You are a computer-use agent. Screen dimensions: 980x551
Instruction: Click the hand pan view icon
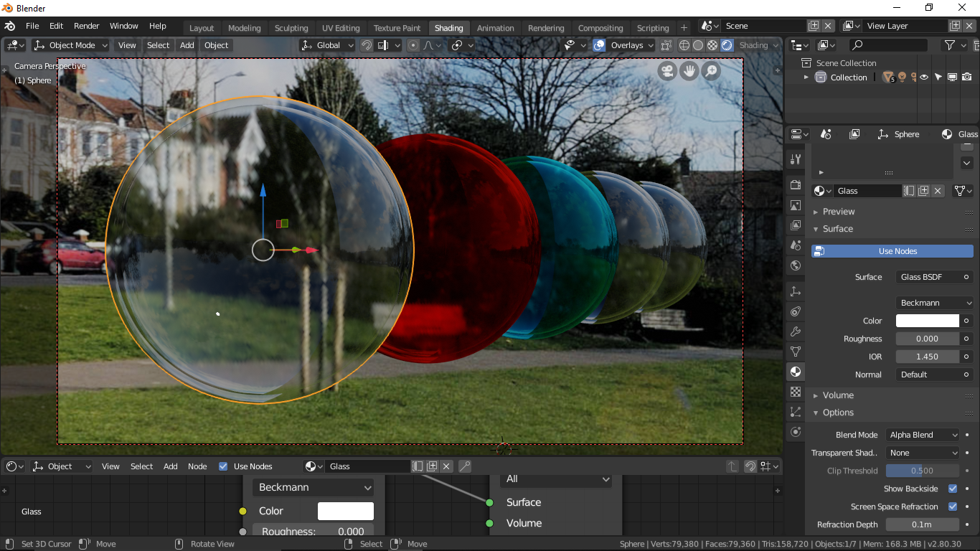689,71
